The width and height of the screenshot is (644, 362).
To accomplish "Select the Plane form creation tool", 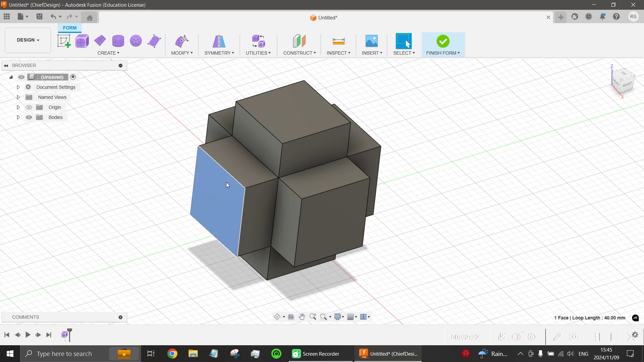I will tap(100, 41).
